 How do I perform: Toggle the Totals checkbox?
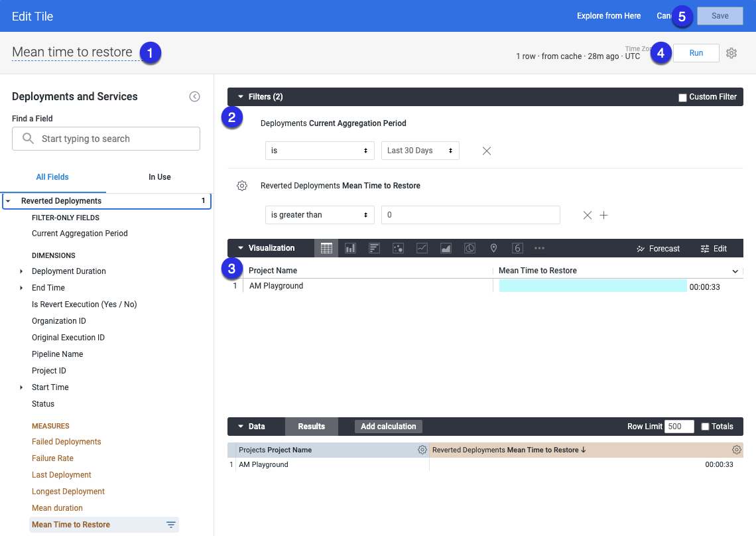[706, 427]
